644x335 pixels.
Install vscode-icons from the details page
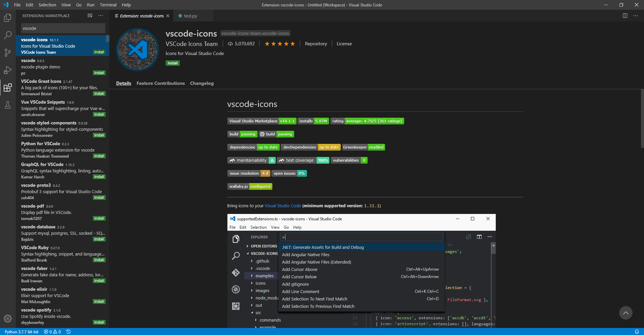173,63
